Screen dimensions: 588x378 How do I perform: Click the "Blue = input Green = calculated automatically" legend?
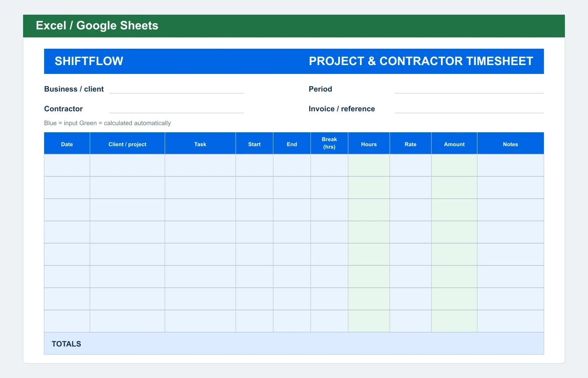point(108,123)
